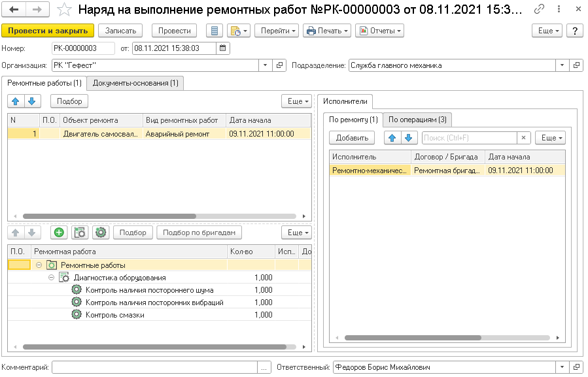Open the calendar picker for document date
This screenshot has width=588, height=377.
tap(223, 48)
